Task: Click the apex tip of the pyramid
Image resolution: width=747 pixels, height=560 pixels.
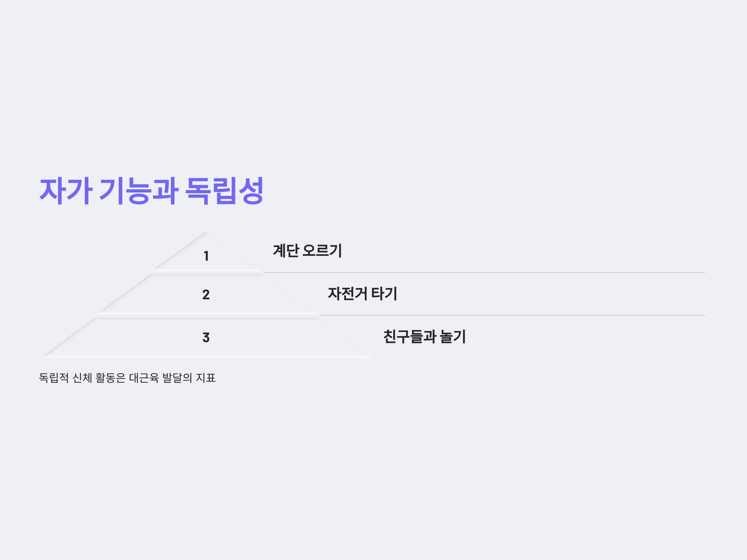Action: [206, 232]
